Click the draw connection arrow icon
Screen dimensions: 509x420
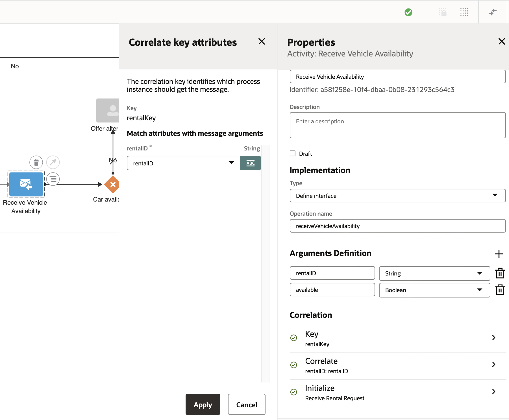[x=53, y=162]
